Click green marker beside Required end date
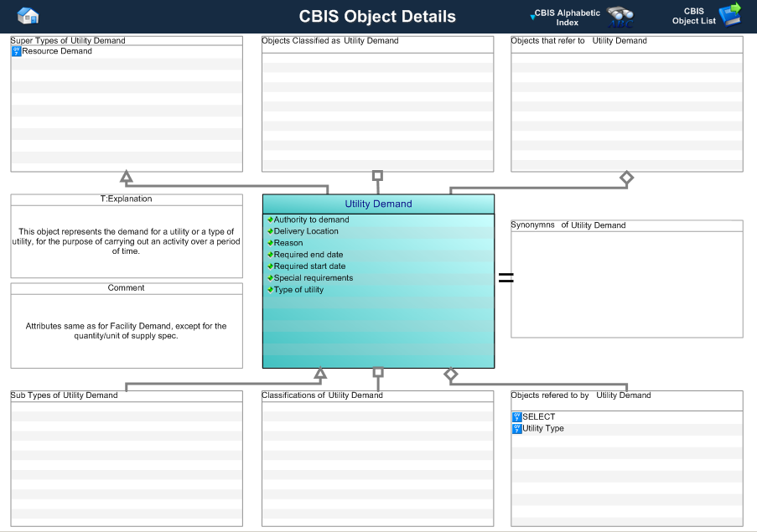757x532 pixels. pos(270,255)
